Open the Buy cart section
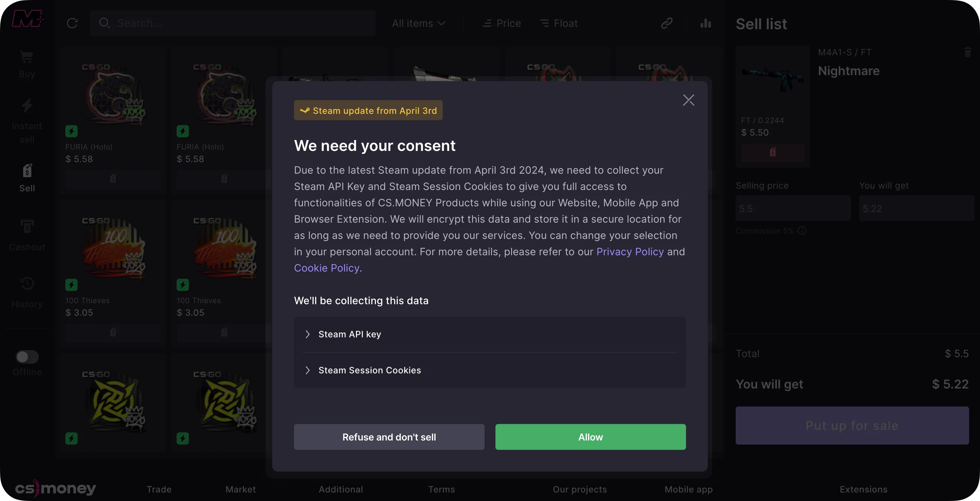 [x=27, y=64]
